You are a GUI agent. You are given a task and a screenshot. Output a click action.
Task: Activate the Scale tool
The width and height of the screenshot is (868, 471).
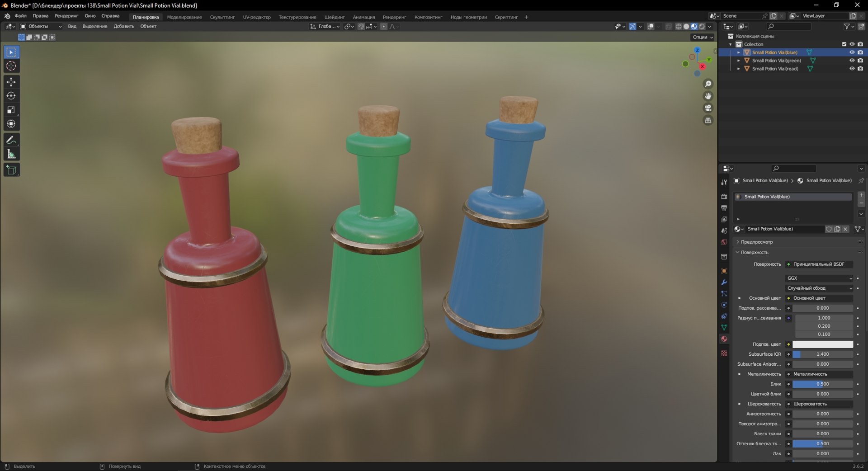click(x=11, y=110)
